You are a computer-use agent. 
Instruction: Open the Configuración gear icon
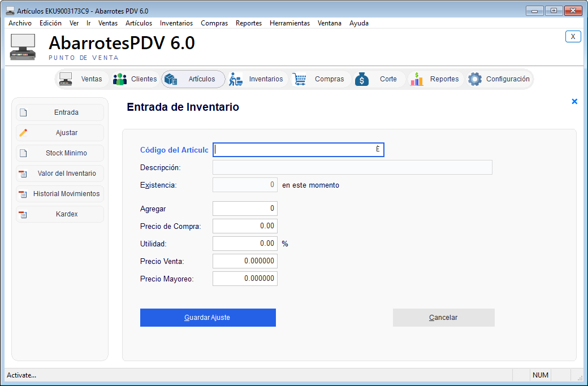(475, 79)
